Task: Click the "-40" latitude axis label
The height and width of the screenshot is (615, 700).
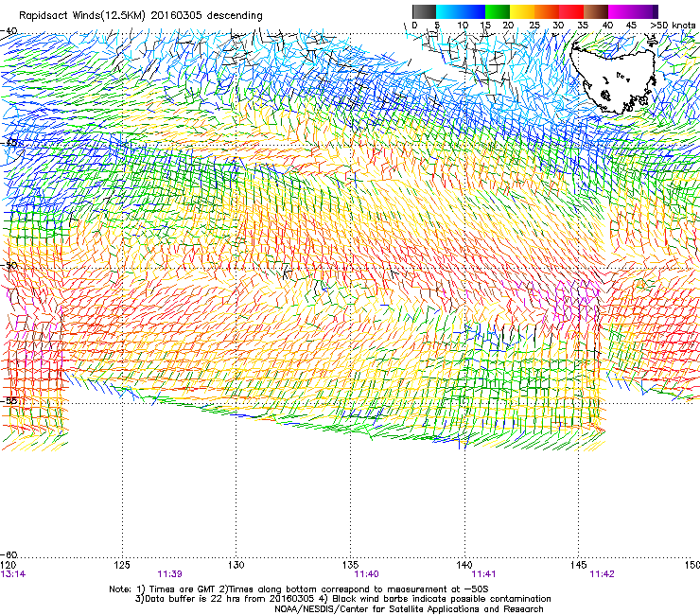Action: pos(9,31)
